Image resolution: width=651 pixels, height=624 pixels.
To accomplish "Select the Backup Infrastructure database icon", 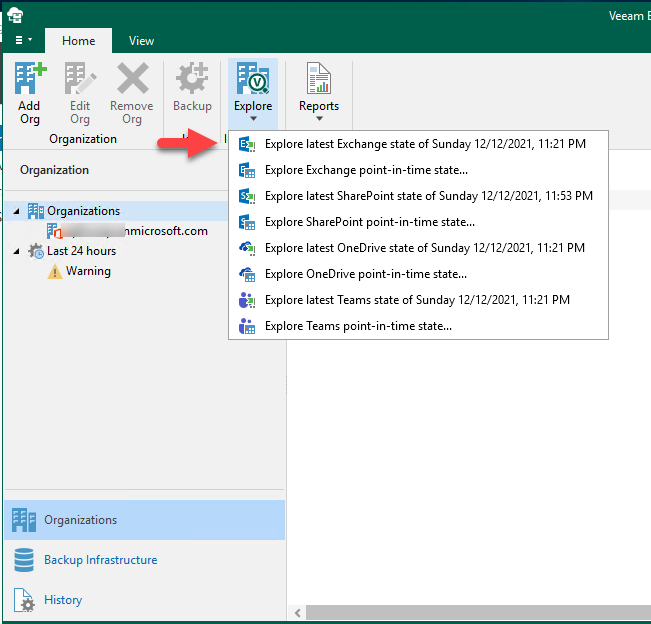I will pyautogui.click(x=24, y=560).
